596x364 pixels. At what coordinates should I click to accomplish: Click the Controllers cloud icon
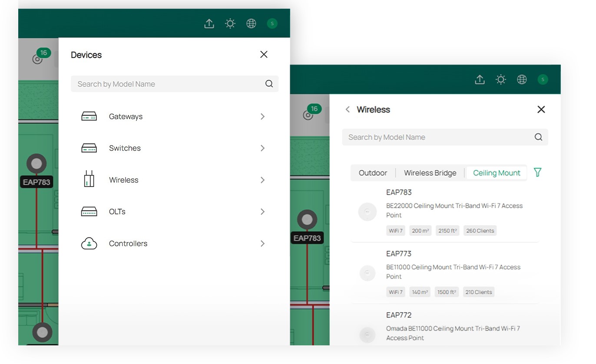tap(89, 243)
